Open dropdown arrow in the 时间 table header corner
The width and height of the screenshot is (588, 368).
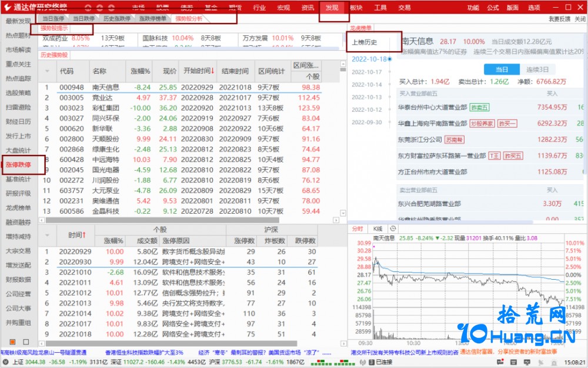(47, 236)
